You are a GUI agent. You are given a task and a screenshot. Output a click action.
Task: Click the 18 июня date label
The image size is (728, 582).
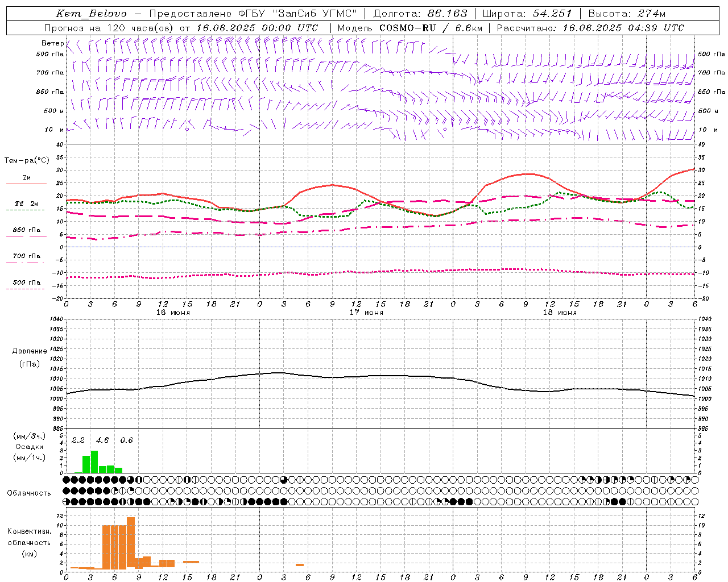560,313
